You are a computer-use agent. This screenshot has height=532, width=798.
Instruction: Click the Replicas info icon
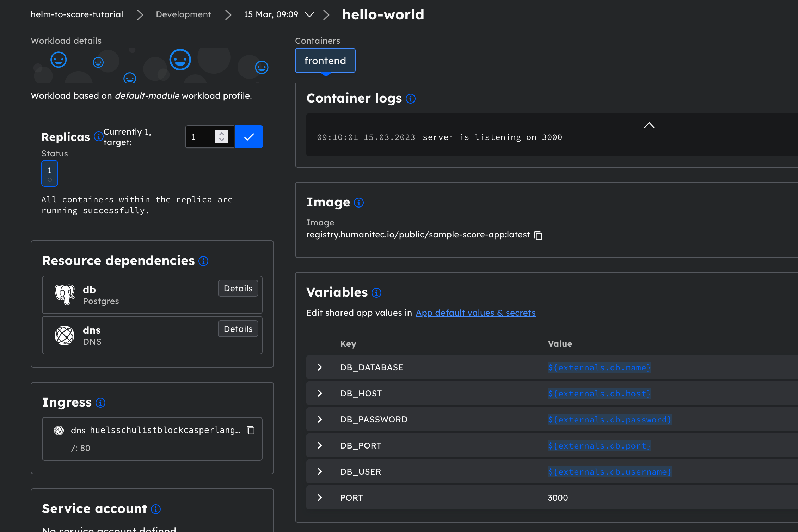click(98, 136)
